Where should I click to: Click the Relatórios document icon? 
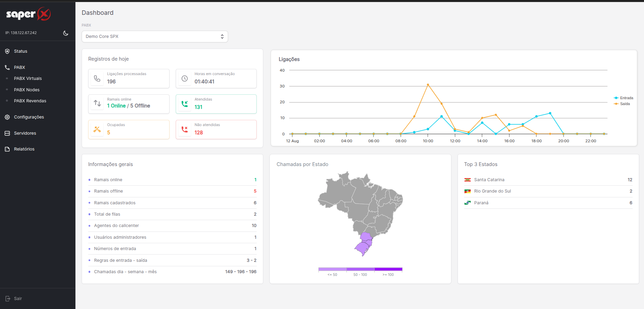coord(7,149)
